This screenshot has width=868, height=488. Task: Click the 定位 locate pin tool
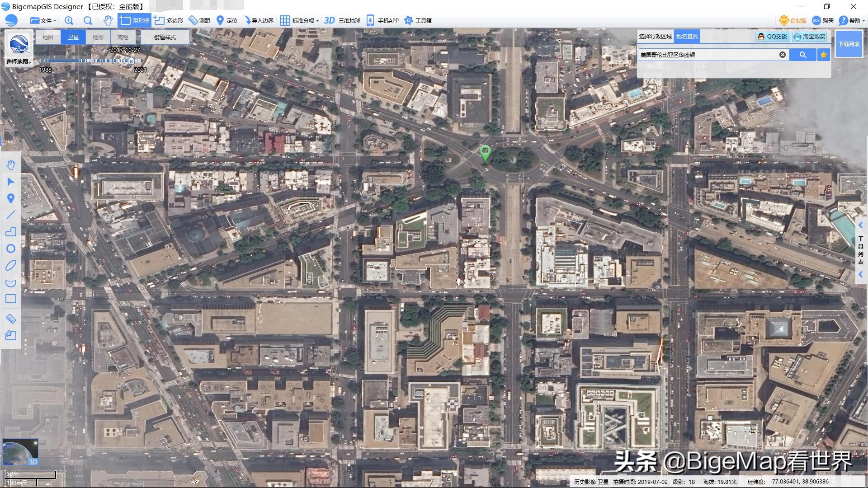point(227,20)
